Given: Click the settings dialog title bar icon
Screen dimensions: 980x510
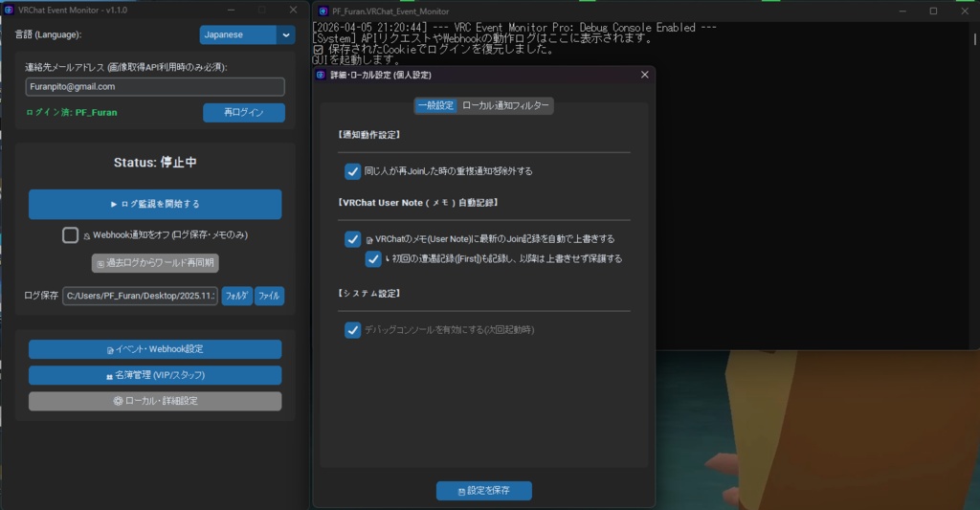Looking at the screenshot, I should pos(321,75).
